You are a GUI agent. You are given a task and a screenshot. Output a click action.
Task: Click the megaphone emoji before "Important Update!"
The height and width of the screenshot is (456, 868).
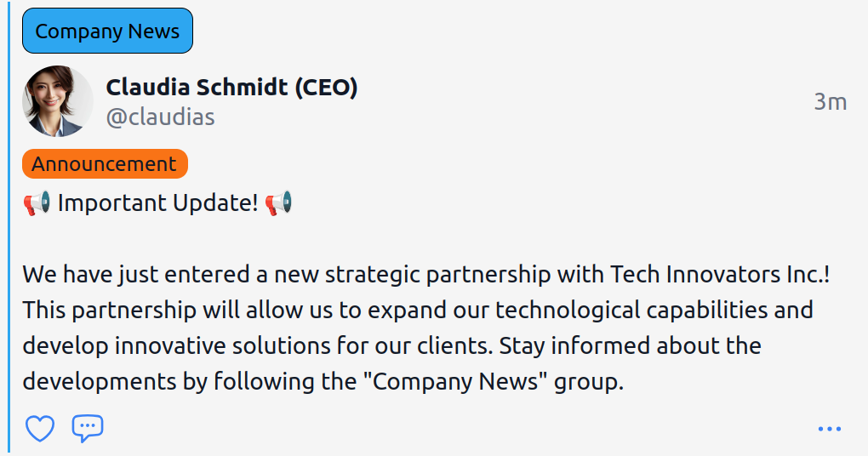point(37,204)
